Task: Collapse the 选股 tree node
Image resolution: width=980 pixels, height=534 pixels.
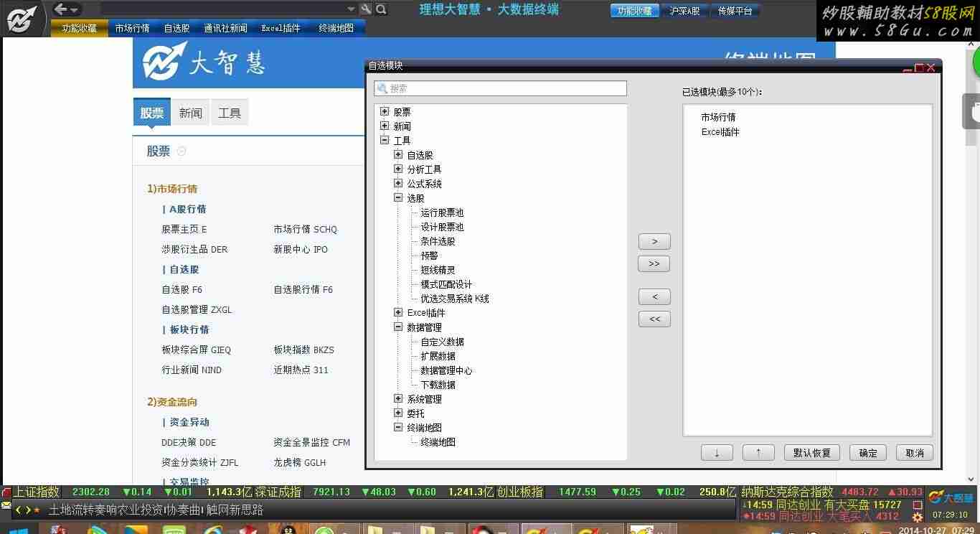Action: [398, 198]
